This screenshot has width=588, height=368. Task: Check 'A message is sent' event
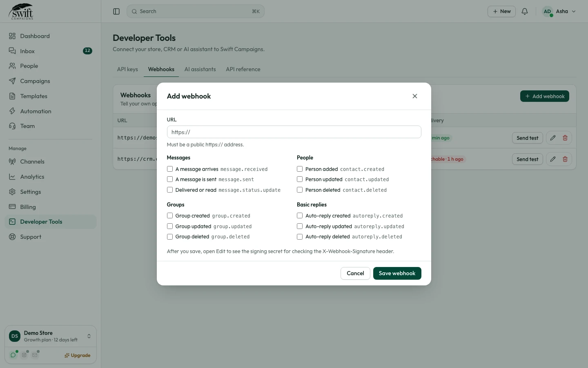click(x=170, y=179)
